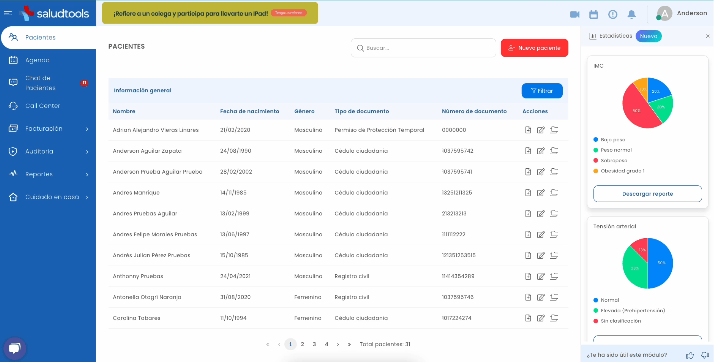Click the Obesidad grado I legend label
The width and height of the screenshot is (714, 362).
622,171
